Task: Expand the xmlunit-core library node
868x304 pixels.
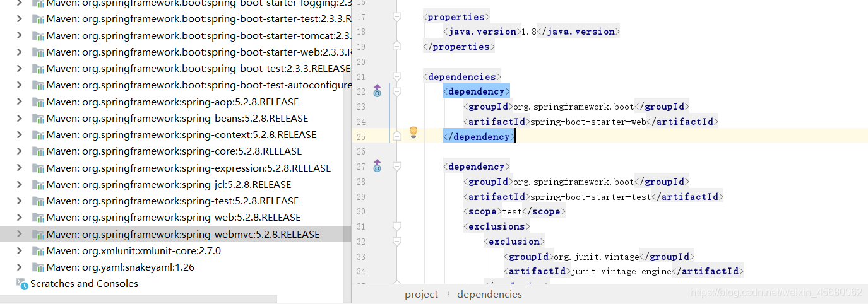Action: (x=19, y=250)
